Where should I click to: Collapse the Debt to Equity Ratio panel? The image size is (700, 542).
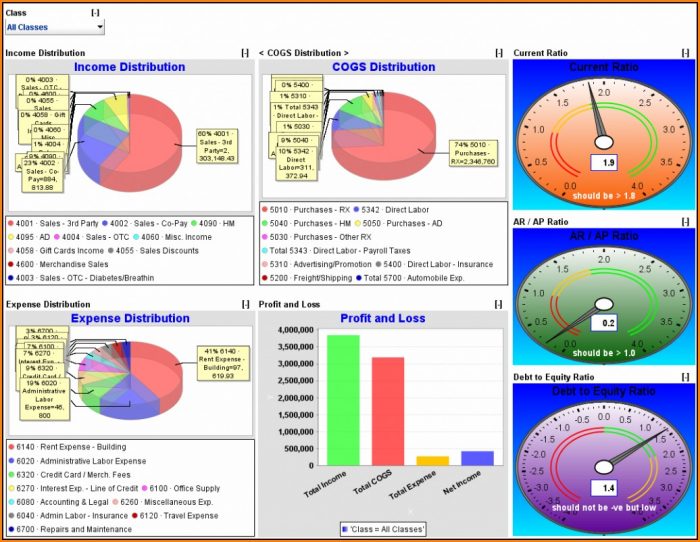pyautogui.click(x=685, y=377)
